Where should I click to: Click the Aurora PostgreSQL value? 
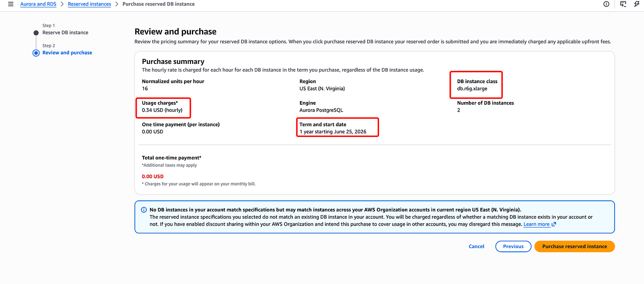coord(321,110)
